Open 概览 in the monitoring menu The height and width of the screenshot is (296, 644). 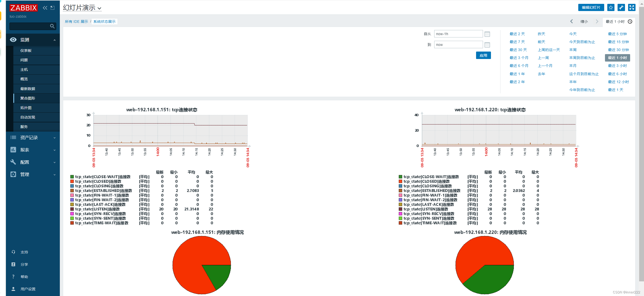point(36,79)
